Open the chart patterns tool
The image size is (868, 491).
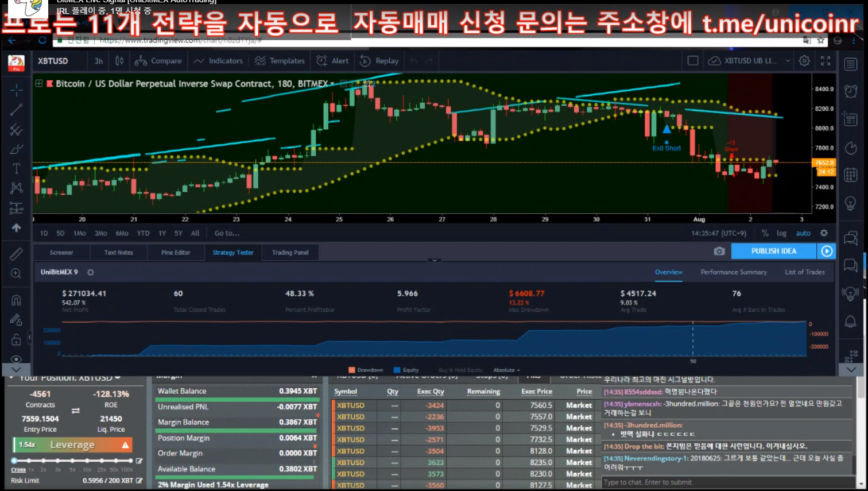click(x=16, y=188)
